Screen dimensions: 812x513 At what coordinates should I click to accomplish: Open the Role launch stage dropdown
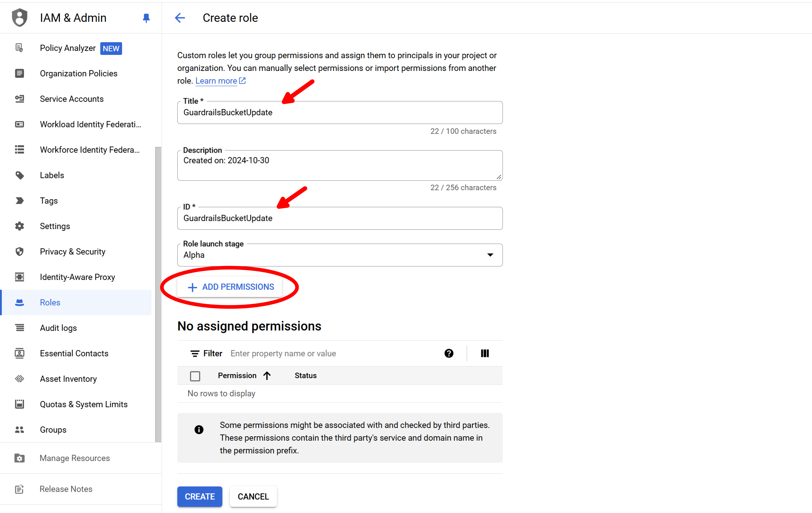pyautogui.click(x=340, y=255)
